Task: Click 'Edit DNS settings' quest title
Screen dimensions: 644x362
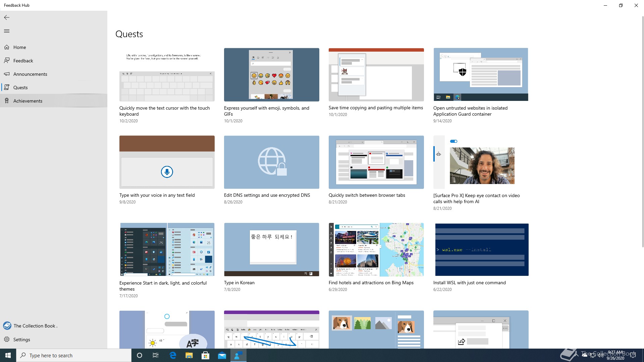Action: 267,195
